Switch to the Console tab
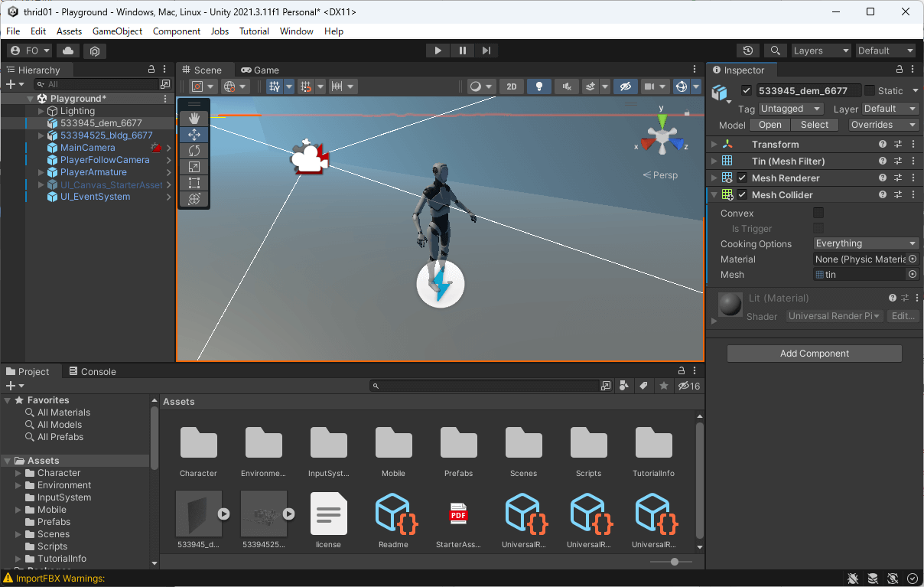 click(x=93, y=371)
